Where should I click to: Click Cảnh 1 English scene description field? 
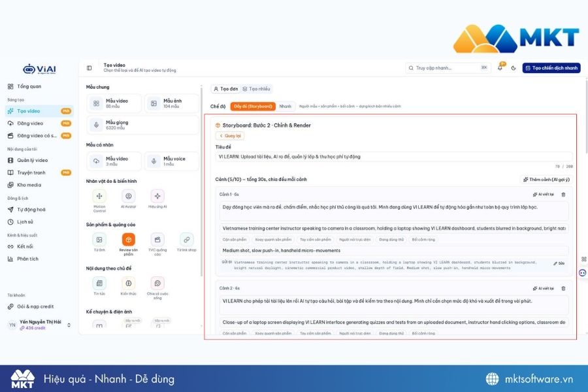(394, 229)
